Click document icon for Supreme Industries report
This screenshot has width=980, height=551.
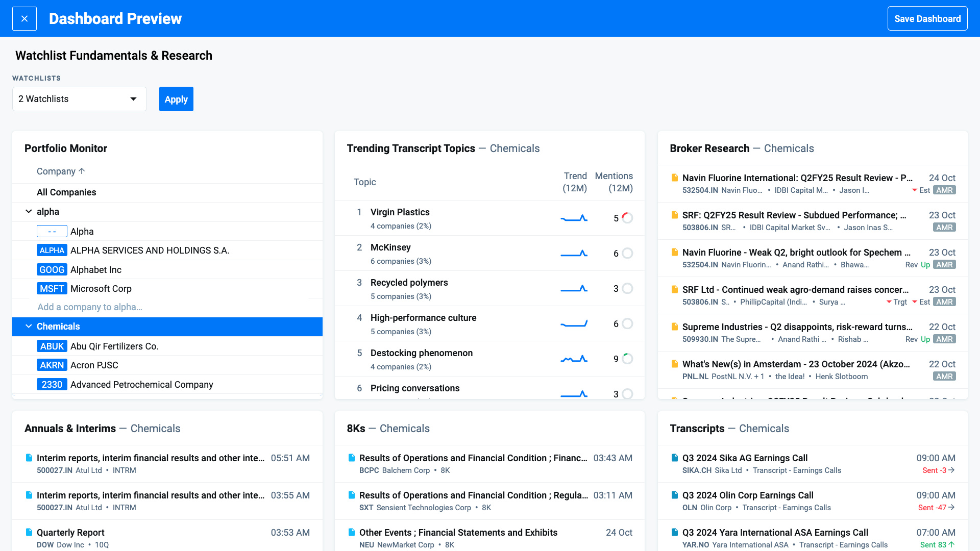674,327
